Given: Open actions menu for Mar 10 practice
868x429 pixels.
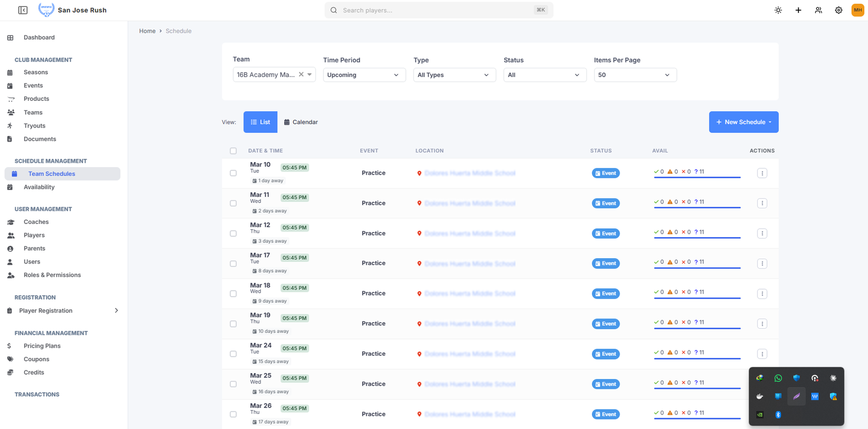Looking at the screenshot, I should (x=762, y=173).
